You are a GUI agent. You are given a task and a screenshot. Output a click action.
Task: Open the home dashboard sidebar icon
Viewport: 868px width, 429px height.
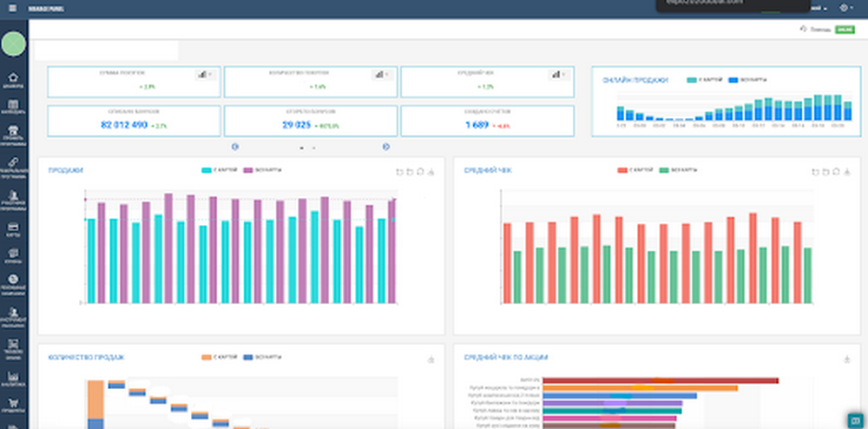coord(13,80)
